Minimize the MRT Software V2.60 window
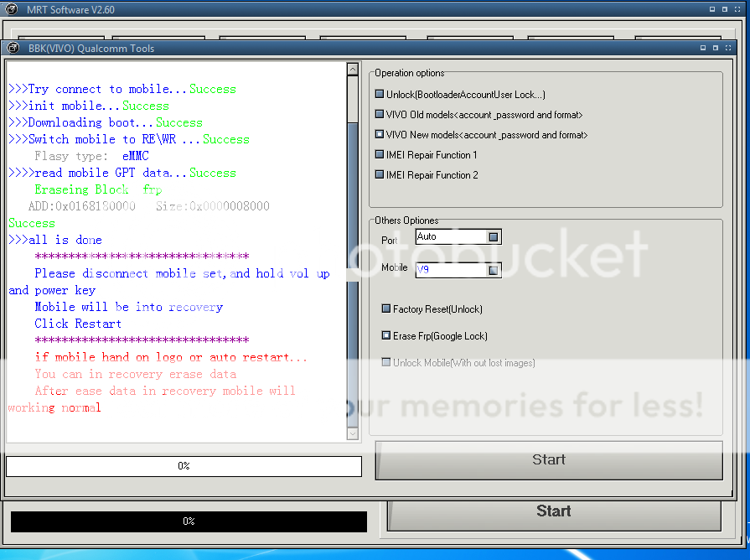Screen dimensions: 750x560 click(x=711, y=9)
